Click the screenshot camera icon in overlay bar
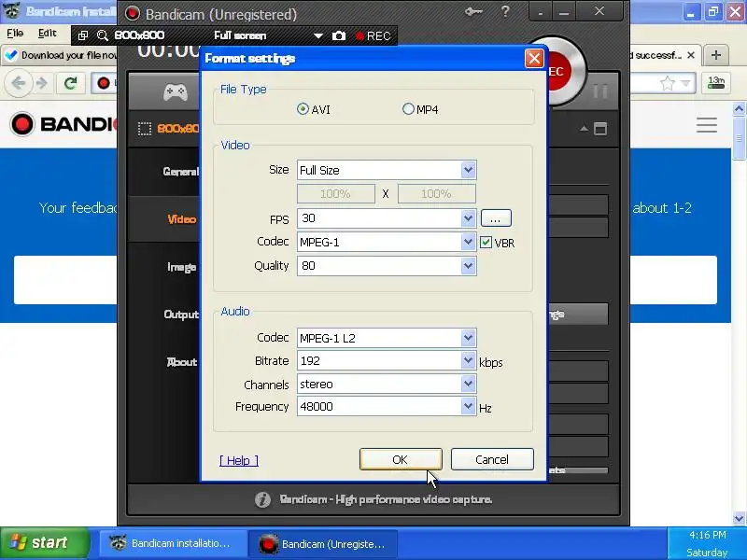 click(339, 35)
